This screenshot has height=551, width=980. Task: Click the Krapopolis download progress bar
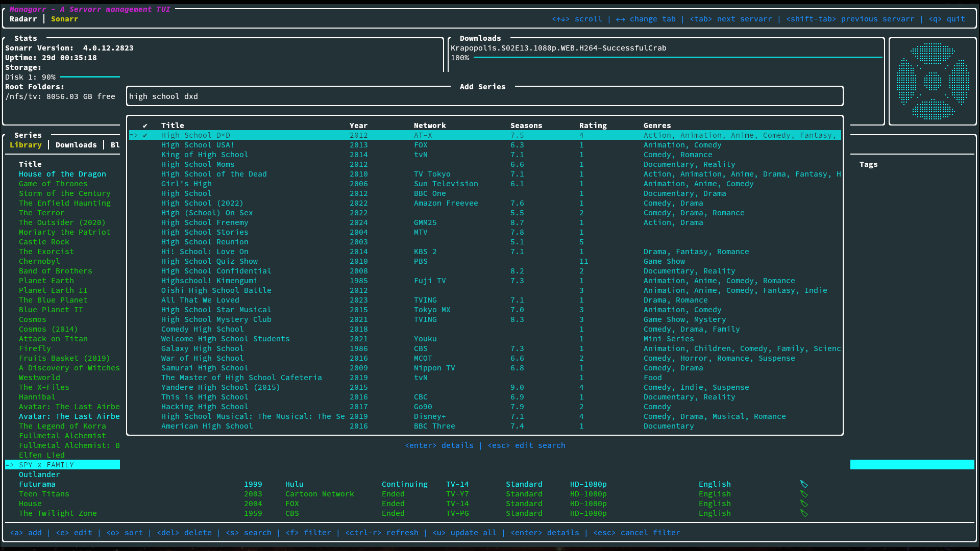[677, 58]
